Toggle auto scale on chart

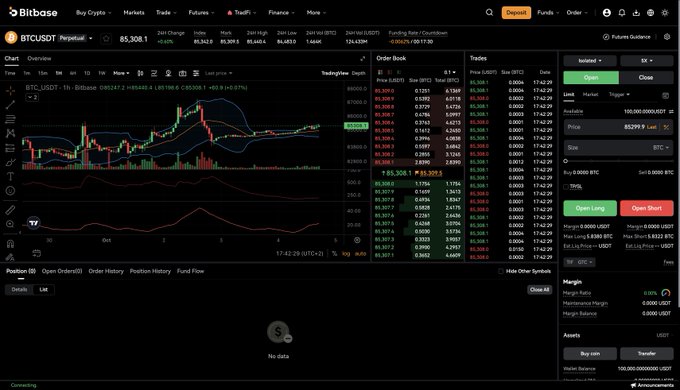tap(360, 254)
